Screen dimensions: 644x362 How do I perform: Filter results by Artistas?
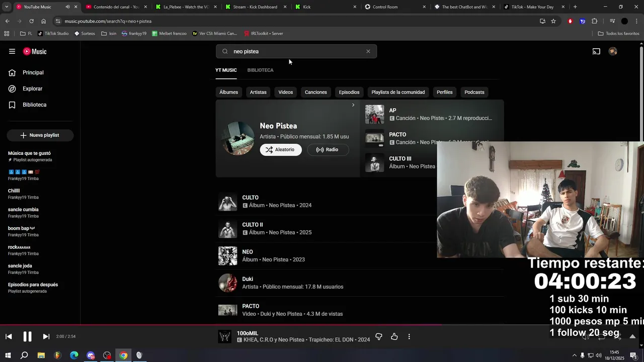[258, 92]
